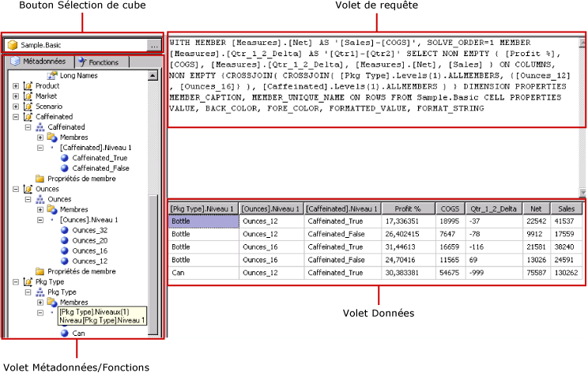Image resolution: width=588 pixels, height=373 pixels.
Task: Click the Sales column header
Action: 566,209
